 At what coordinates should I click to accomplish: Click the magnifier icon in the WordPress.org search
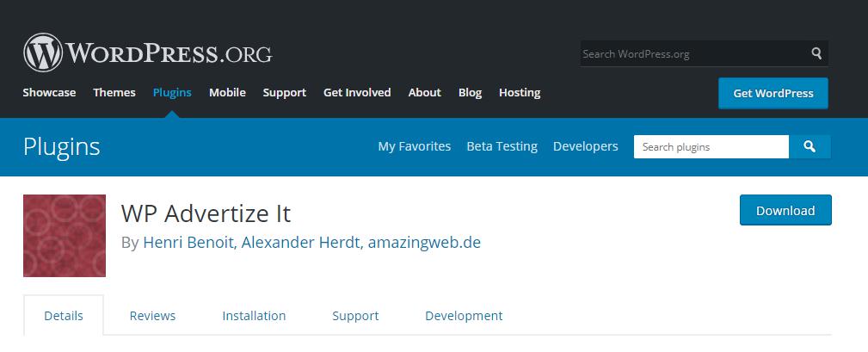(816, 53)
